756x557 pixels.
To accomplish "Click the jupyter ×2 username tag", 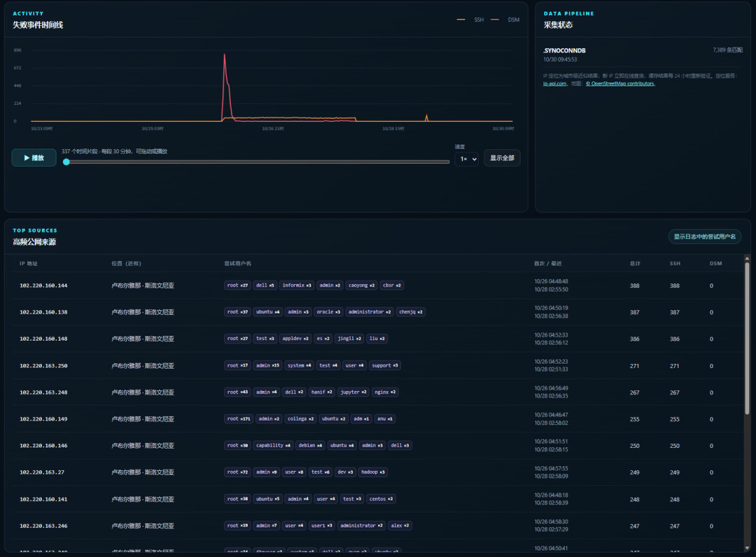I will click(x=353, y=392).
